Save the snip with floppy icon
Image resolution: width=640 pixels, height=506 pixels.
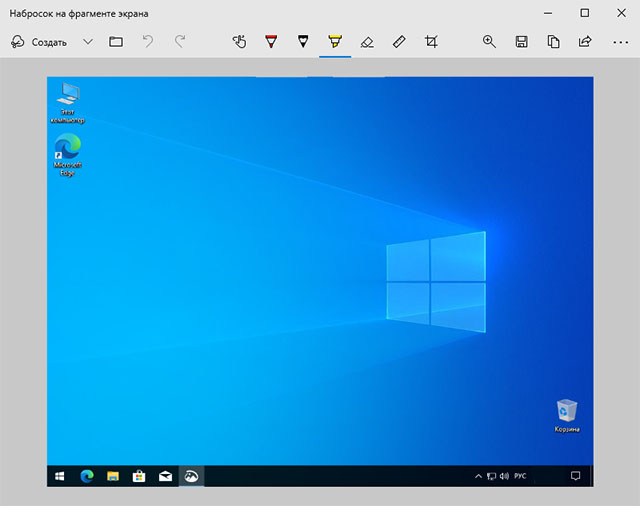pos(521,42)
